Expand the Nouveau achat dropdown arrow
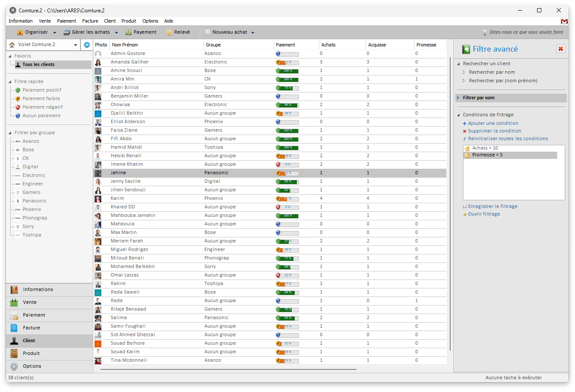This screenshot has width=575, height=392. [253, 32]
